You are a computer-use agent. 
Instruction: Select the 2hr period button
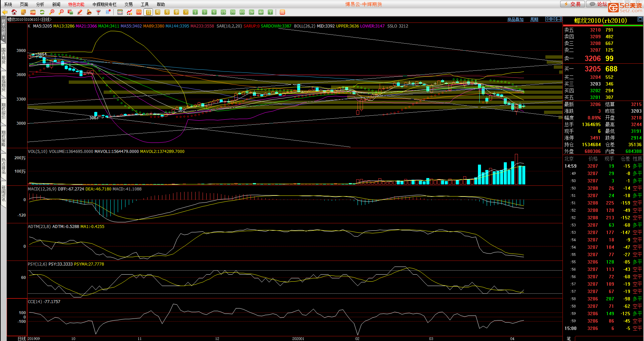click(x=252, y=12)
